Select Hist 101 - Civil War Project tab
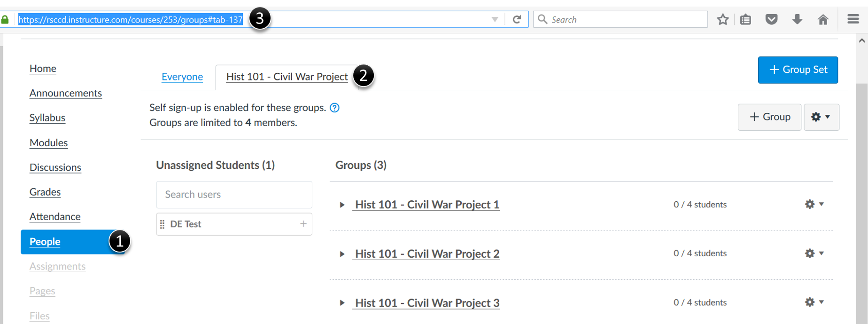 tap(287, 77)
